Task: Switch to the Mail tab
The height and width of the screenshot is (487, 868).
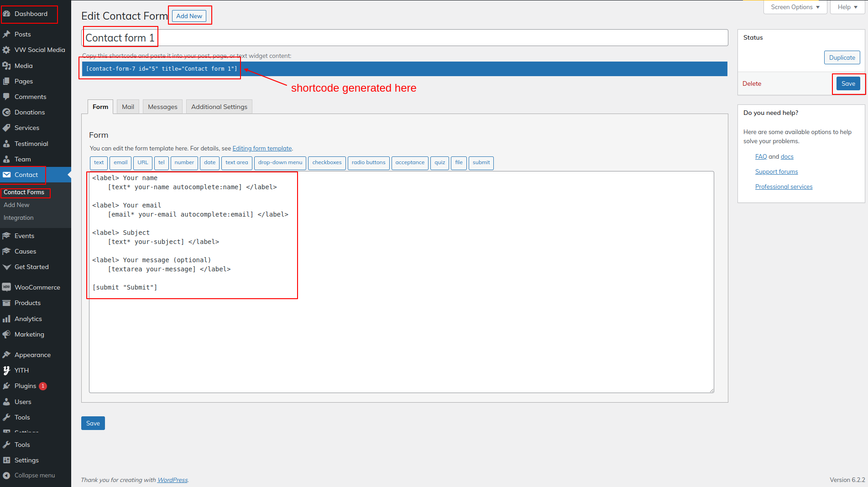Action: 128,107
